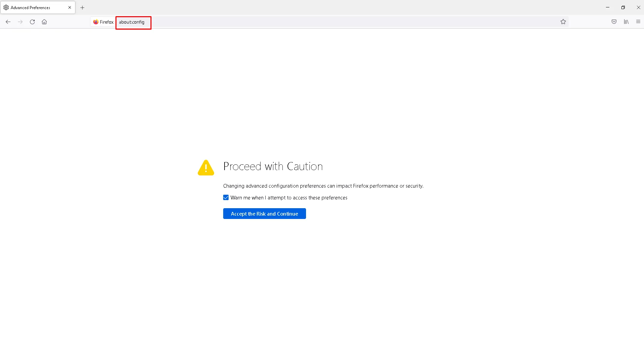Click the forward navigation arrow
Screen dimensions: 644x350
tap(20, 22)
